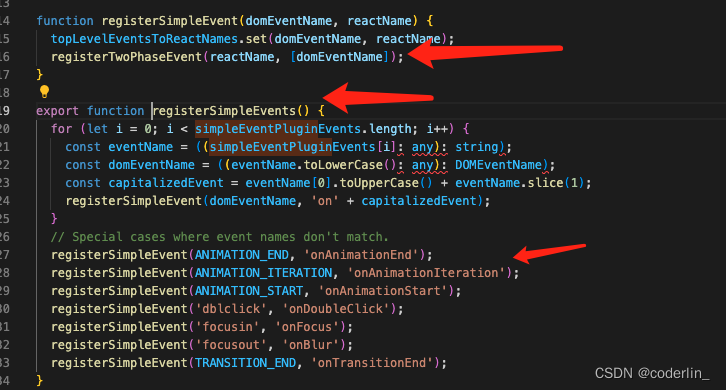726x390 pixels.
Task: Click 'simpleEventPluginEvents[i]' on eventName line
Action: click(x=303, y=147)
